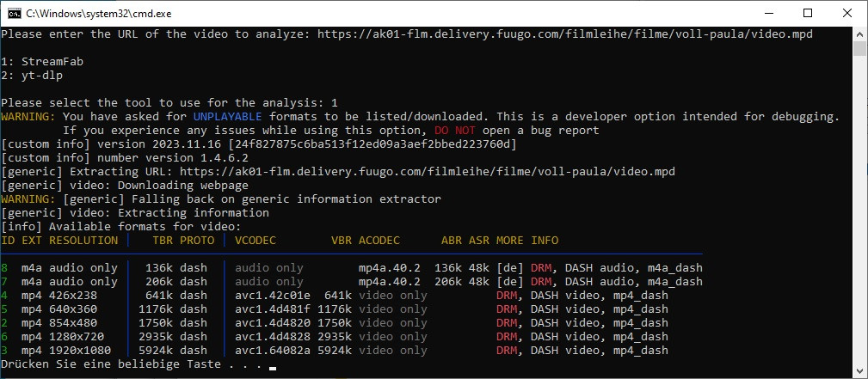The width and height of the screenshot is (868, 379).
Task: Click the vertical scrollbar thumb
Action: pyautogui.click(x=860, y=48)
